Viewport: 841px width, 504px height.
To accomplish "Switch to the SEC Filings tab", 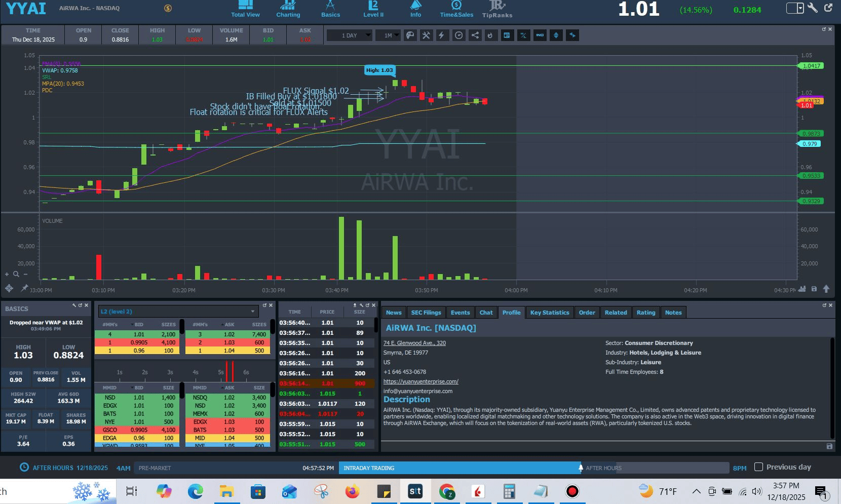I will click(x=426, y=313).
